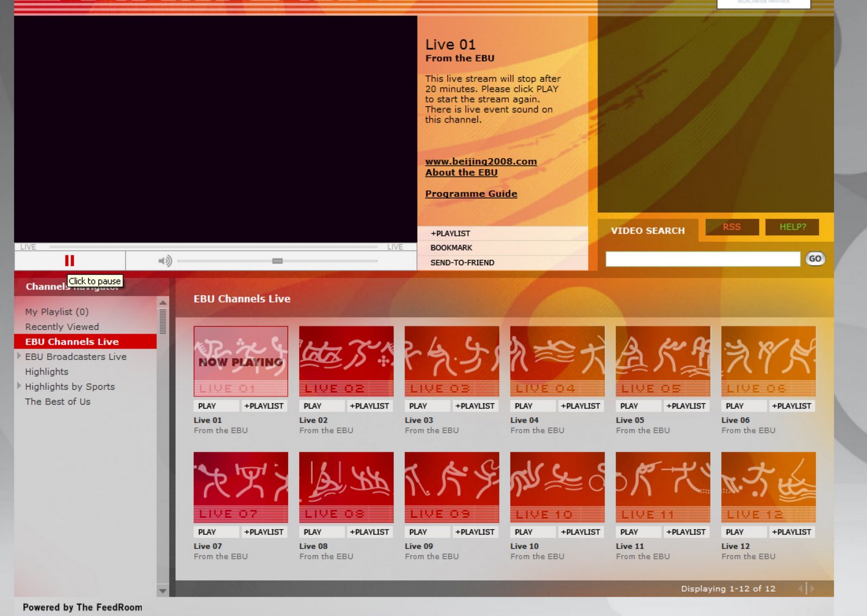
Task: Select the Live 04 thumbnail
Action: (x=557, y=361)
